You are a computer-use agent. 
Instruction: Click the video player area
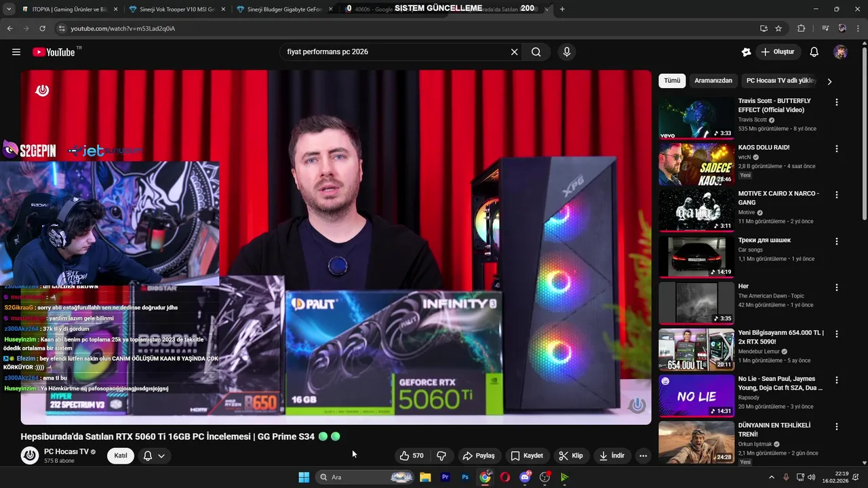(x=336, y=247)
